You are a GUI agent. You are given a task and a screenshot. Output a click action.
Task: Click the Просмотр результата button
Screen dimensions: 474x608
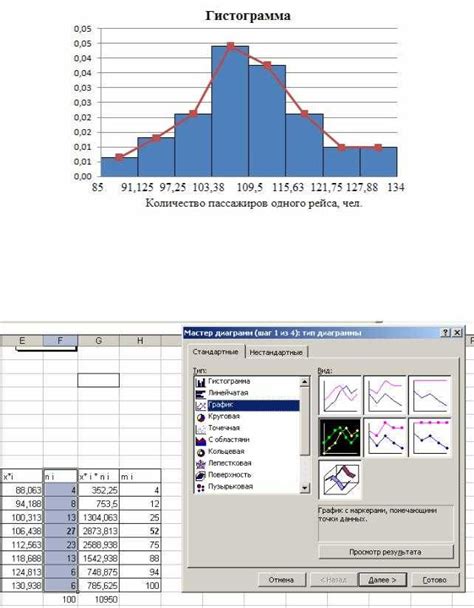pos(386,552)
